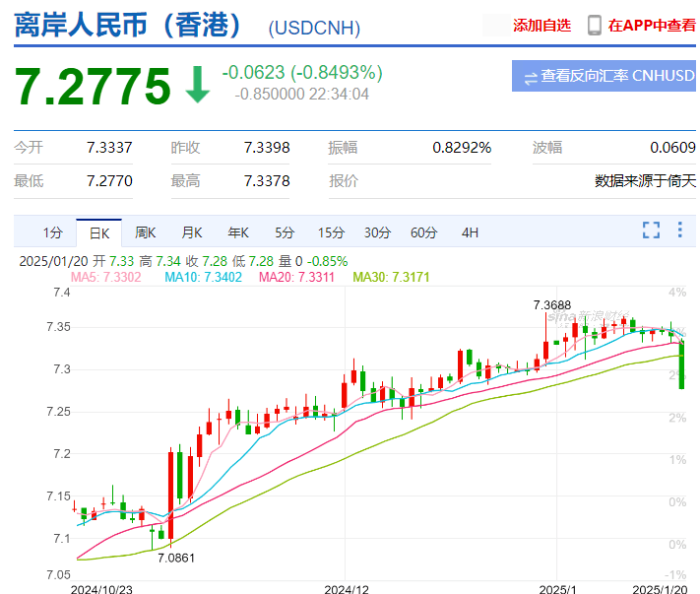Click the change value -0.0623 (-0.8493%)

(302, 72)
